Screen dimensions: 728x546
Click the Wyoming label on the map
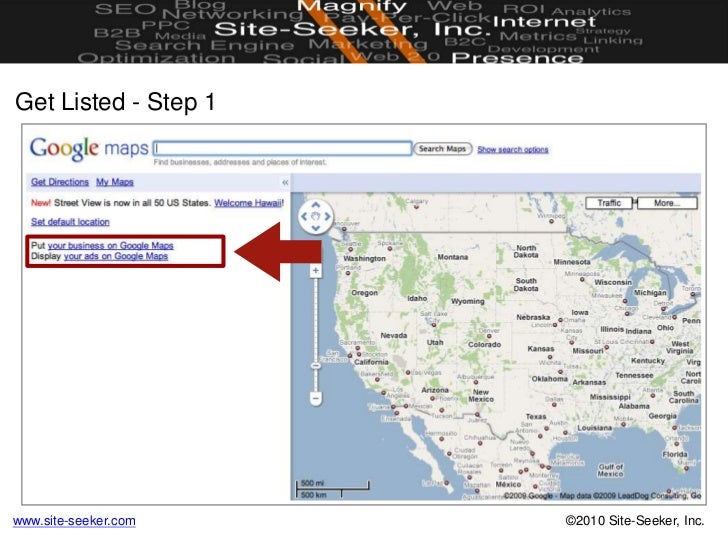point(468,301)
